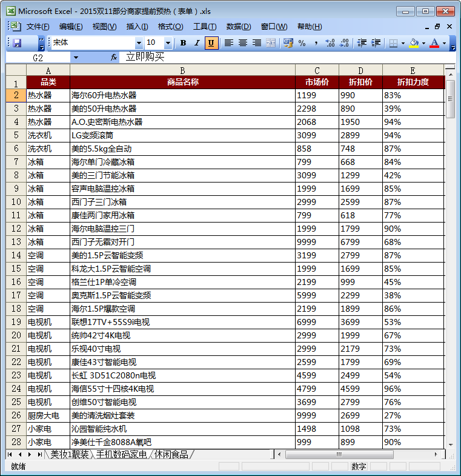461x476 pixels.
Task: Toggle Underline formatting
Action: click(211, 43)
